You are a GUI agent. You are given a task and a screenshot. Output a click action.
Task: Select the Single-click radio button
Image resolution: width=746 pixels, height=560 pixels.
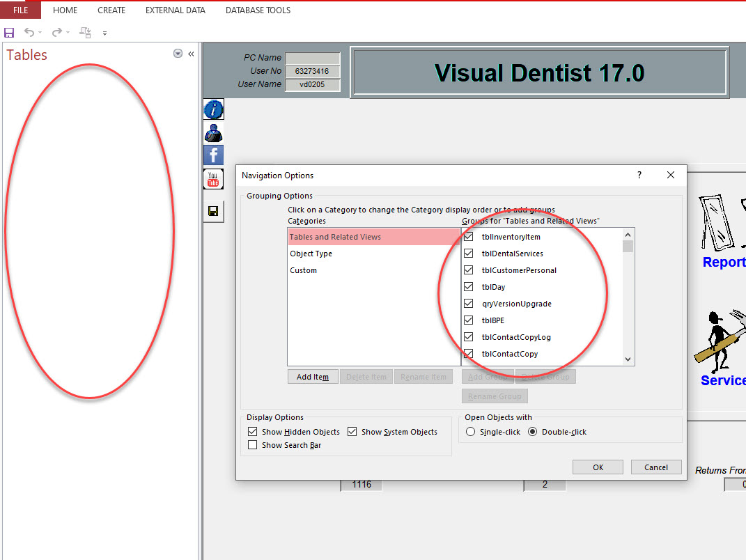(x=471, y=432)
